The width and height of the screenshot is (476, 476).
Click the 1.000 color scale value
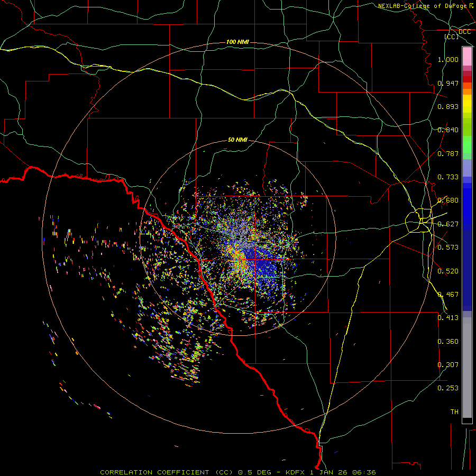click(448, 59)
